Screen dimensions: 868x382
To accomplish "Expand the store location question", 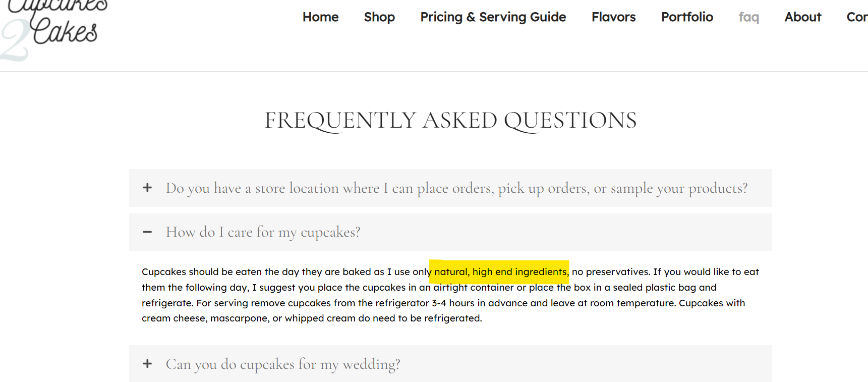I will click(456, 188).
